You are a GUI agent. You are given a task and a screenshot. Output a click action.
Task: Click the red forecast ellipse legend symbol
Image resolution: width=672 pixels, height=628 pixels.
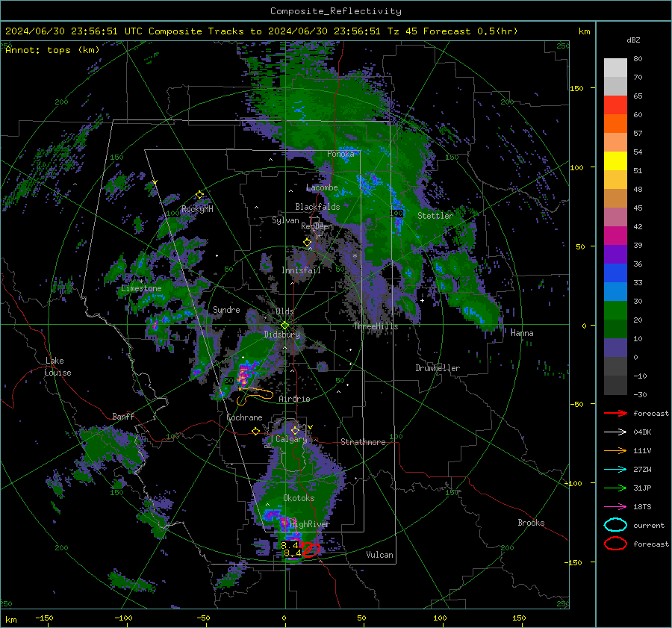click(615, 544)
